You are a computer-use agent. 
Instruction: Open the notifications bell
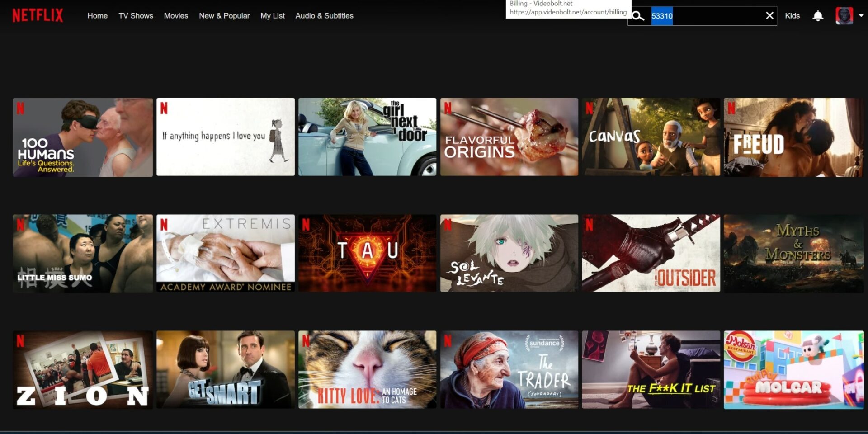pyautogui.click(x=818, y=15)
